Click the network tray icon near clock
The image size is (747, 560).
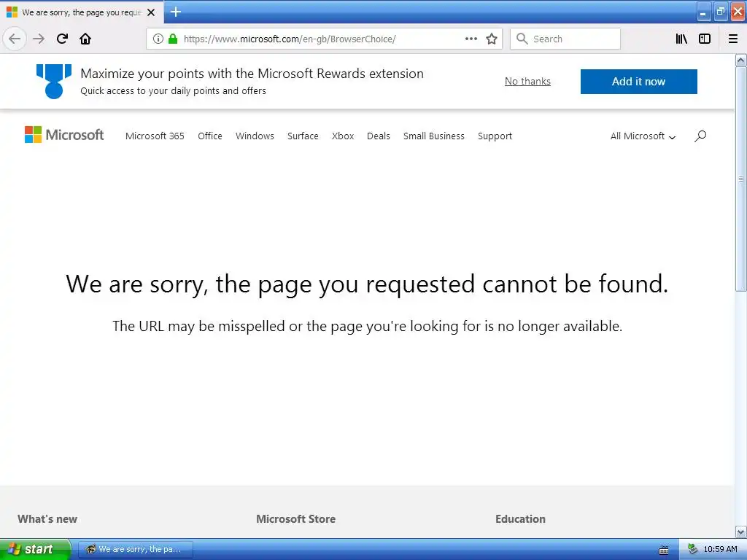693,549
